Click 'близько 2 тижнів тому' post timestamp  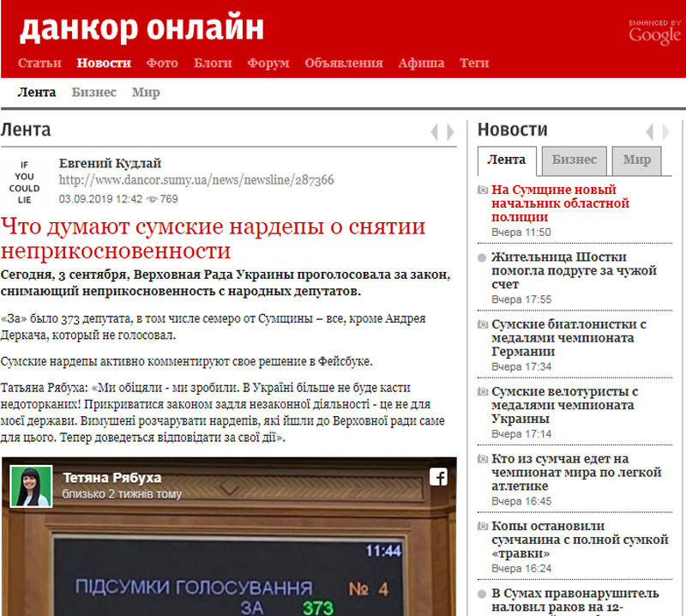pos(122,494)
